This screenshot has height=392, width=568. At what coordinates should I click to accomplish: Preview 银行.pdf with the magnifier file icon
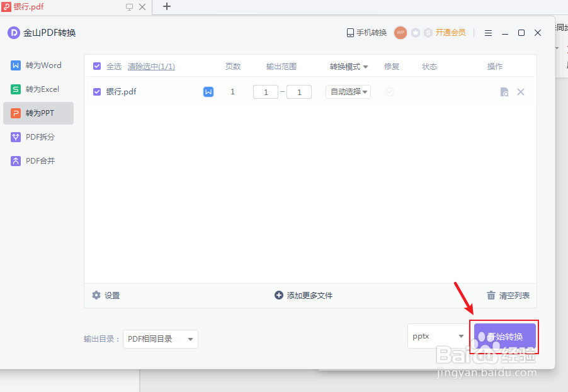tap(504, 92)
